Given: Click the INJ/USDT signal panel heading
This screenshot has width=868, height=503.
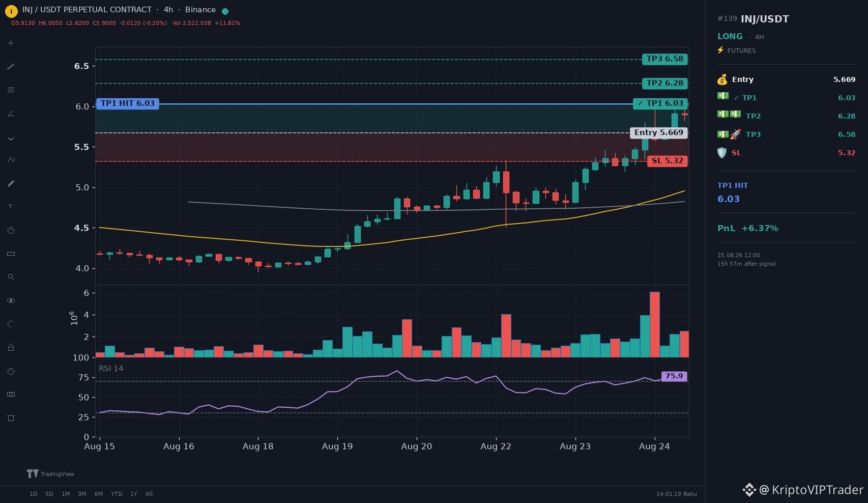Looking at the screenshot, I should pos(765,19).
